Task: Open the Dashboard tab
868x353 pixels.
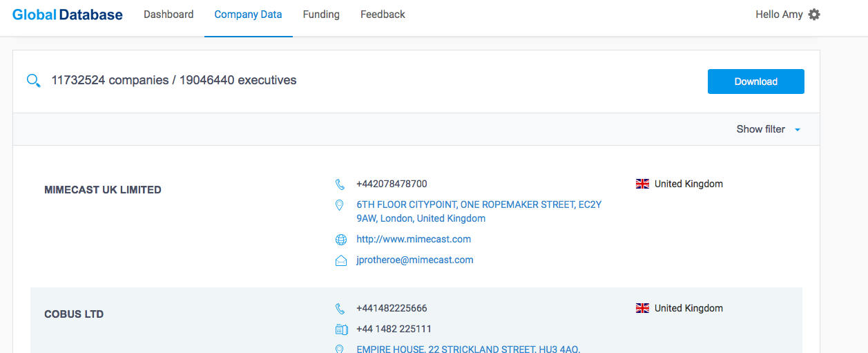Action: (x=168, y=15)
